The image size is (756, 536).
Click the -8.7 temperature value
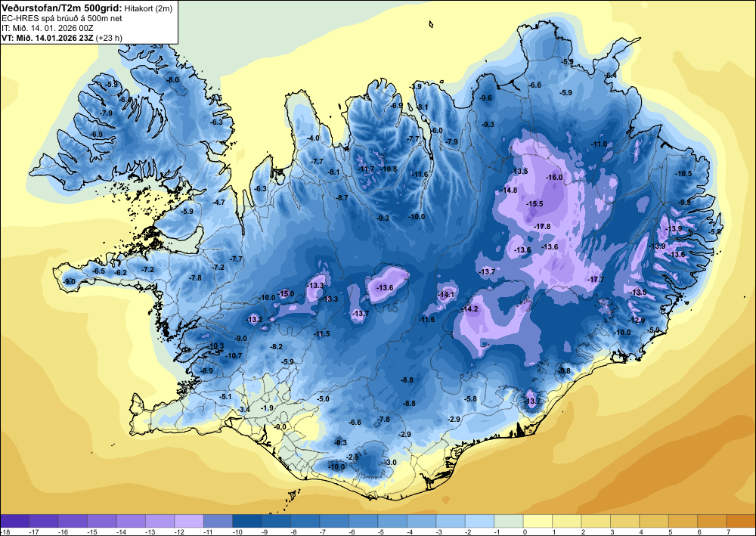[x=342, y=197]
